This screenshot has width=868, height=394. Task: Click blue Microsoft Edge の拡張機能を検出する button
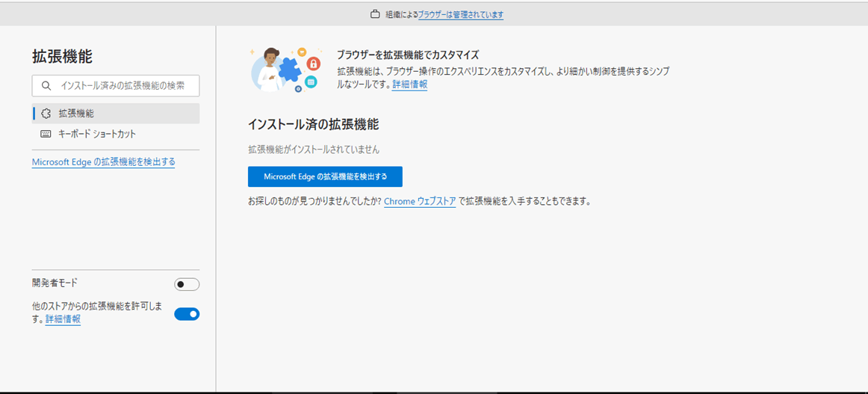coord(325,176)
